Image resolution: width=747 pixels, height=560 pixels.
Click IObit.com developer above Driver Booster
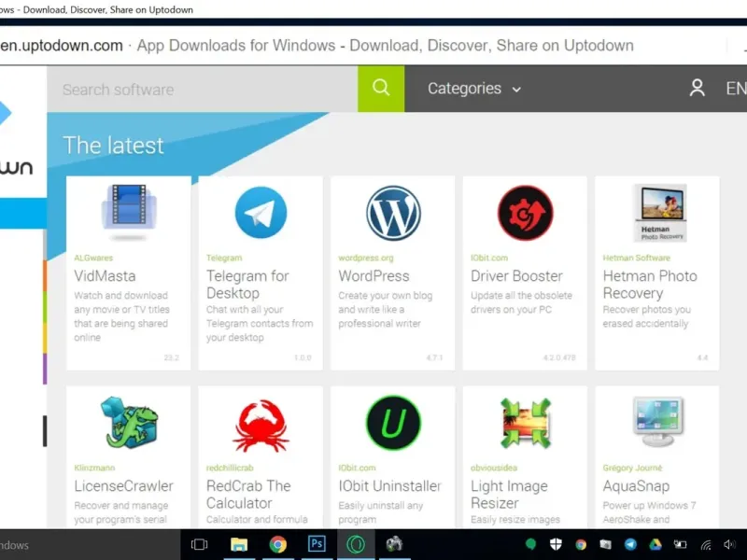[x=489, y=258]
